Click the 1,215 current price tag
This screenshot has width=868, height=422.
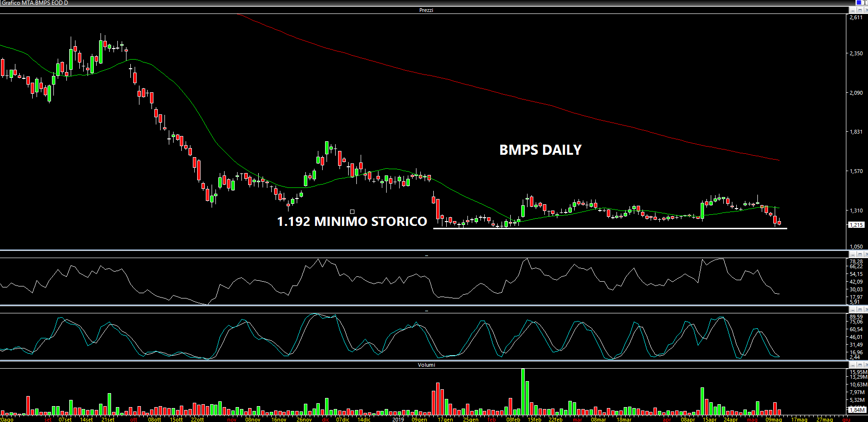coord(855,225)
